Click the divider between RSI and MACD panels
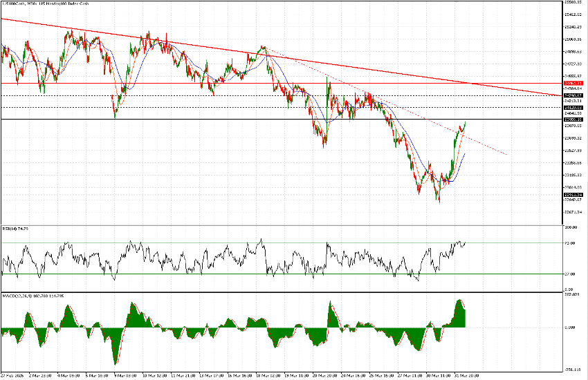The height and width of the screenshot is (380, 588). [277, 291]
